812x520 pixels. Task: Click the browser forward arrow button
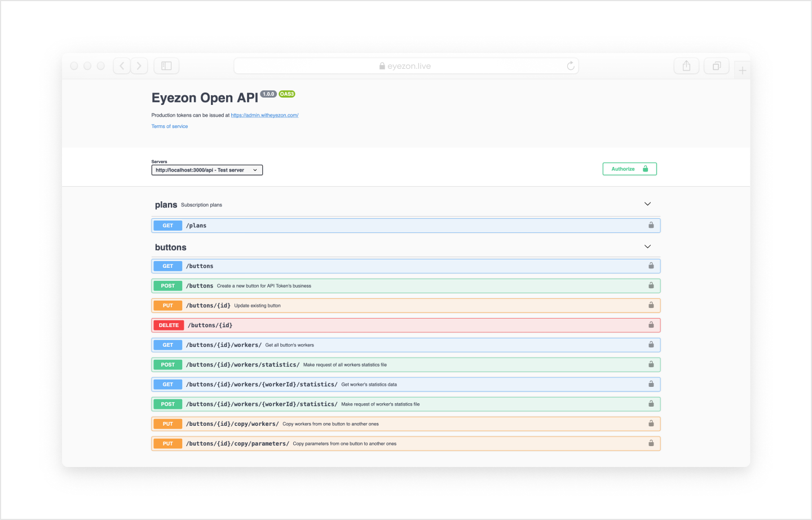click(139, 66)
